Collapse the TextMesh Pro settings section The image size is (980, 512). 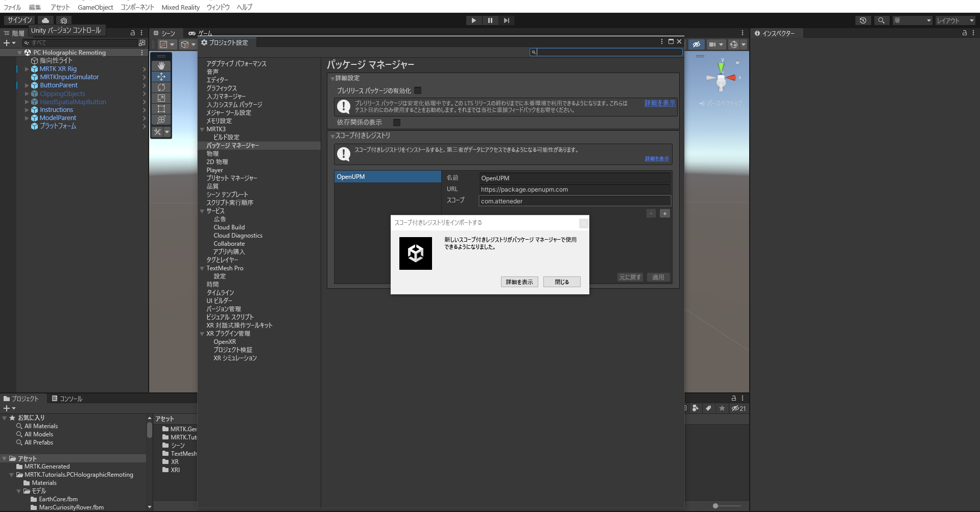pyautogui.click(x=202, y=268)
